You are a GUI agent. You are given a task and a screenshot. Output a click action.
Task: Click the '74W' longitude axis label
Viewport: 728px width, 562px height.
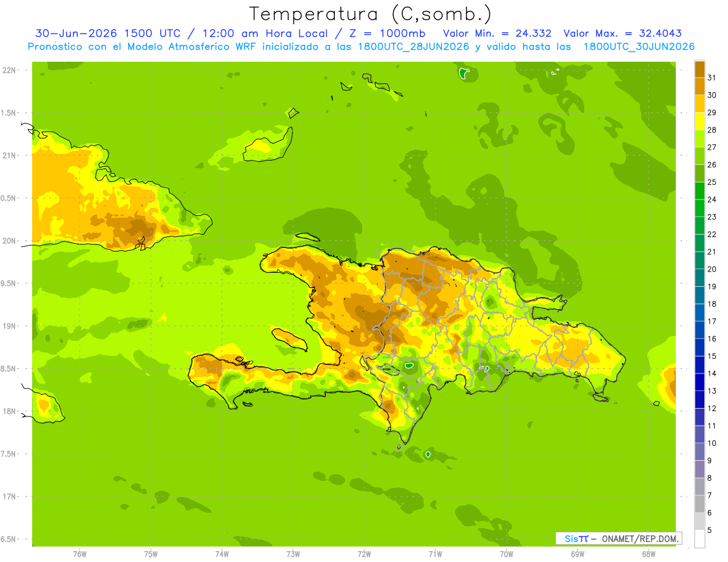(x=222, y=554)
